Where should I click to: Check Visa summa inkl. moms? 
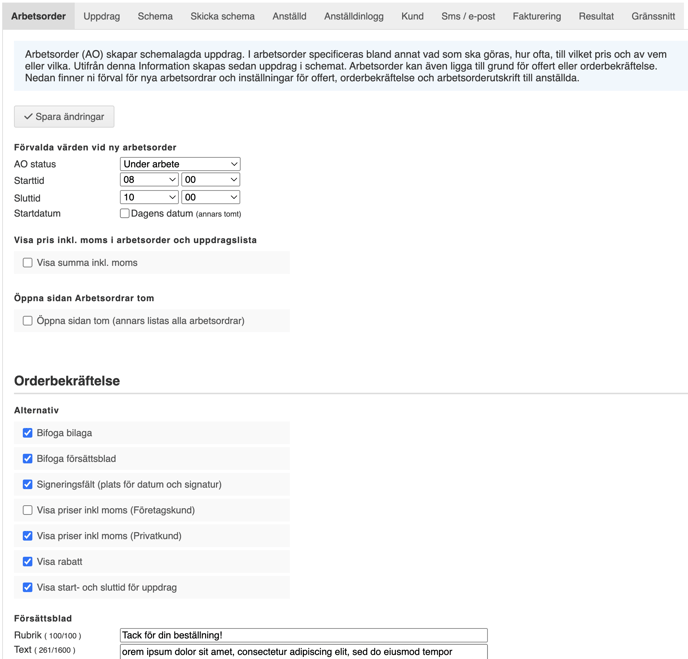[x=28, y=262]
